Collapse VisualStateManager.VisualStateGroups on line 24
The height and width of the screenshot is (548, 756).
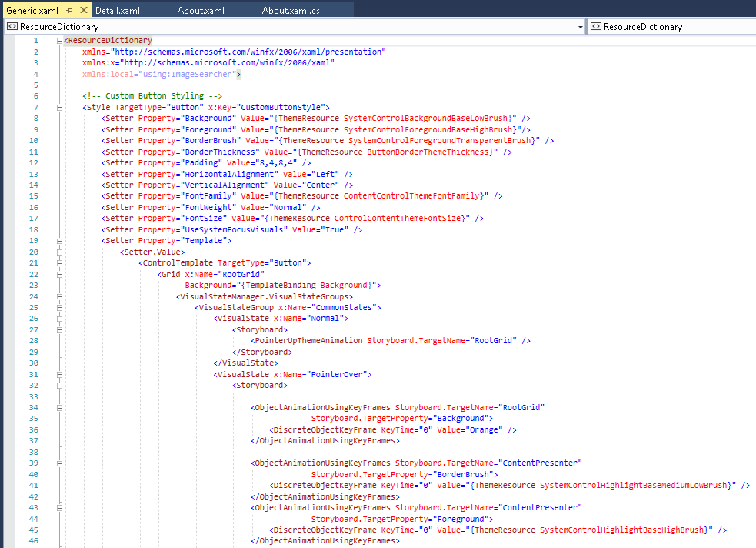[59, 296]
